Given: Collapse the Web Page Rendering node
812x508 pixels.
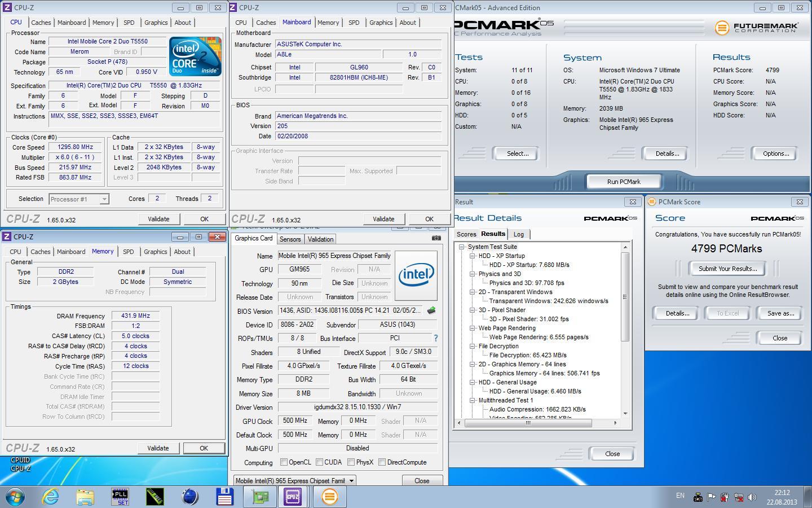Looking at the screenshot, I should (x=473, y=328).
